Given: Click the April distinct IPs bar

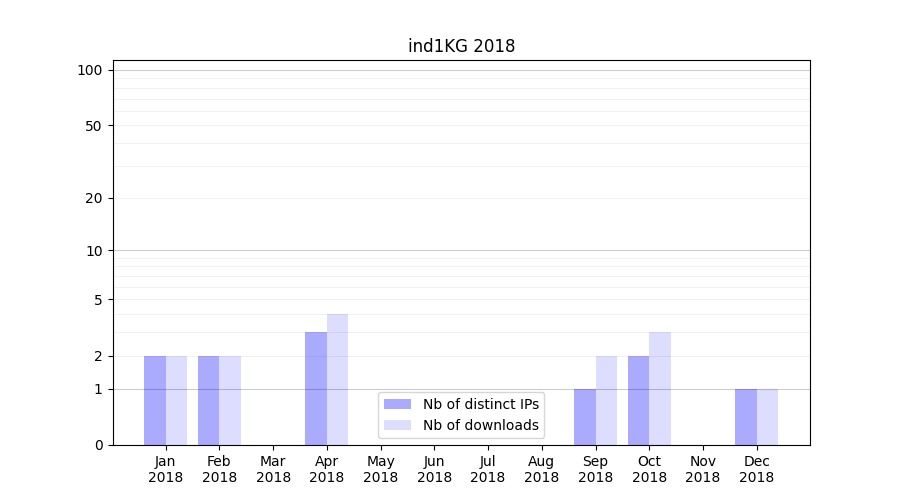Looking at the screenshot, I should (316, 388).
